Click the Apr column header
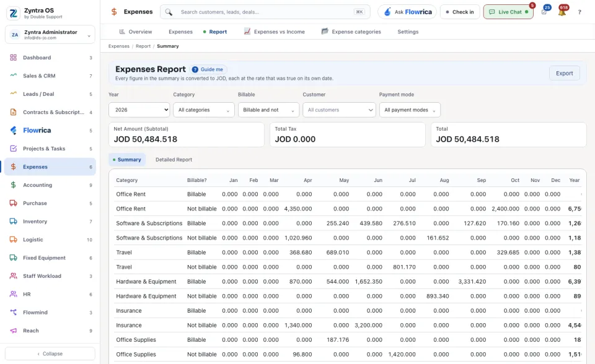Viewport: 595px width, 364px height. click(x=308, y=180)
